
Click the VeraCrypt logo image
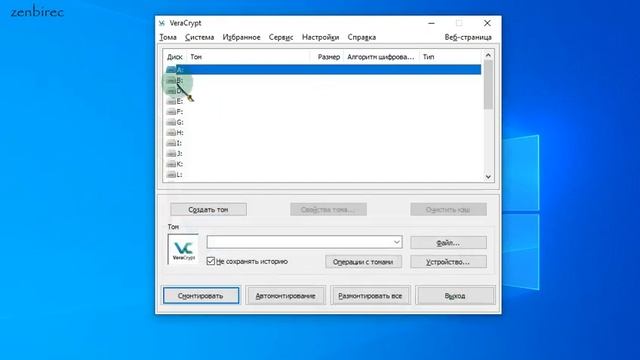[183, 249]
